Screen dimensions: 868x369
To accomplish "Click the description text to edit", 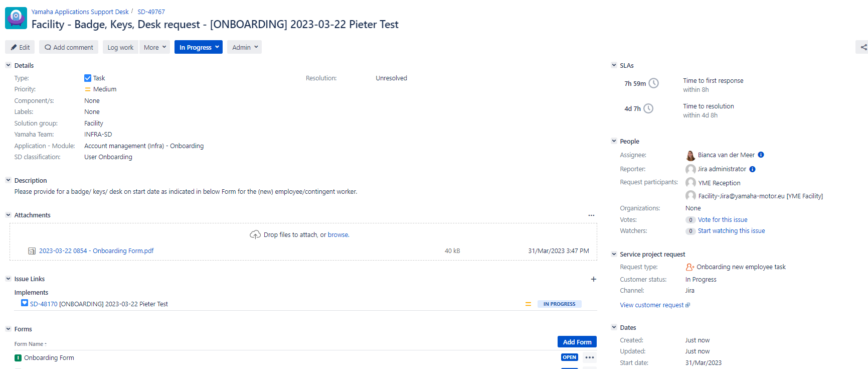I will 186,192.
